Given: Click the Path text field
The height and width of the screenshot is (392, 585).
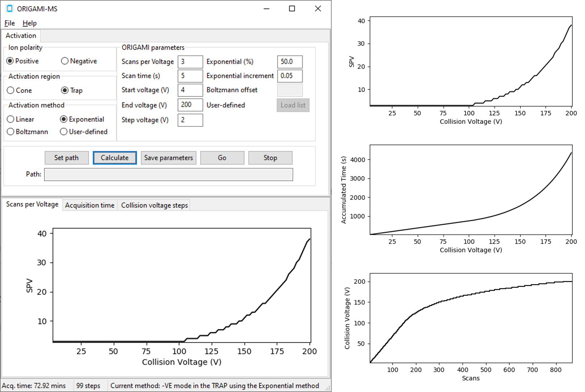Looking at the screenshot, I should tap(169, 174).
